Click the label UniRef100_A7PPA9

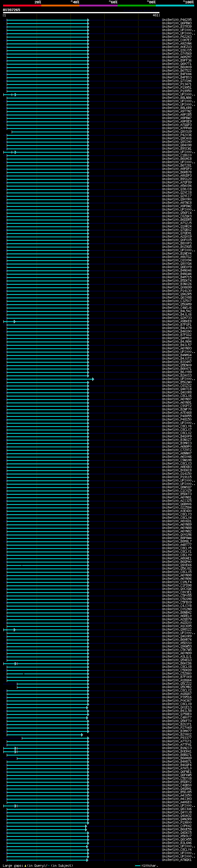click(177, 128)
